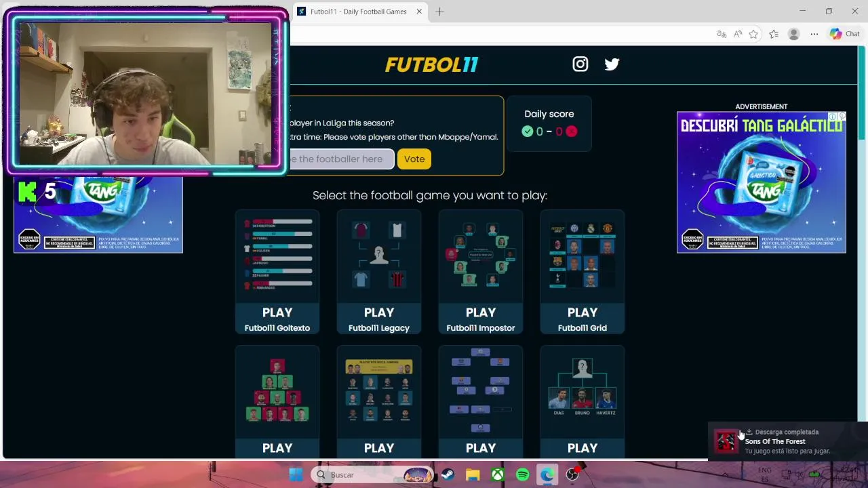Open Copilot Chat in Edge

point(844,34)
